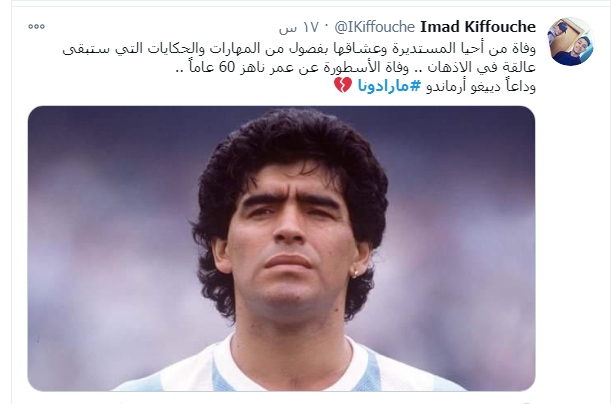Open the three-dots more options menu
The image size is (611, 404).
(36, 26)
